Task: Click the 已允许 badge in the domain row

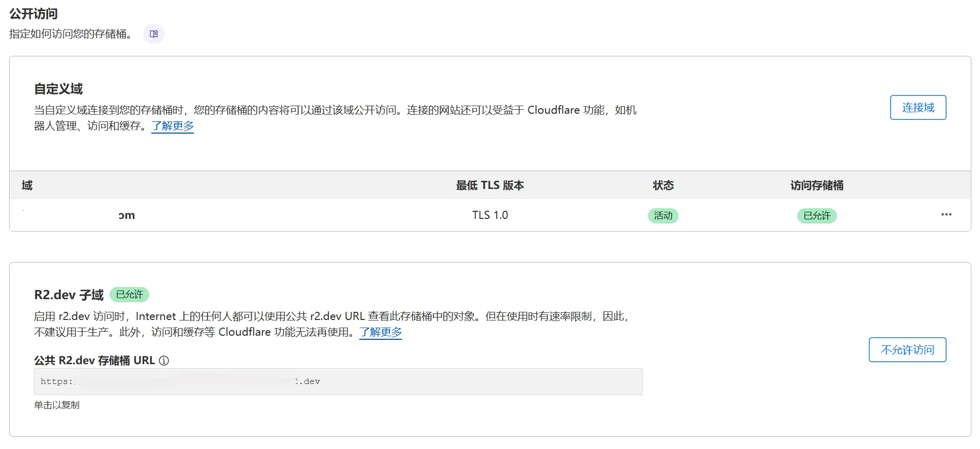Action: tap(817, 216)
